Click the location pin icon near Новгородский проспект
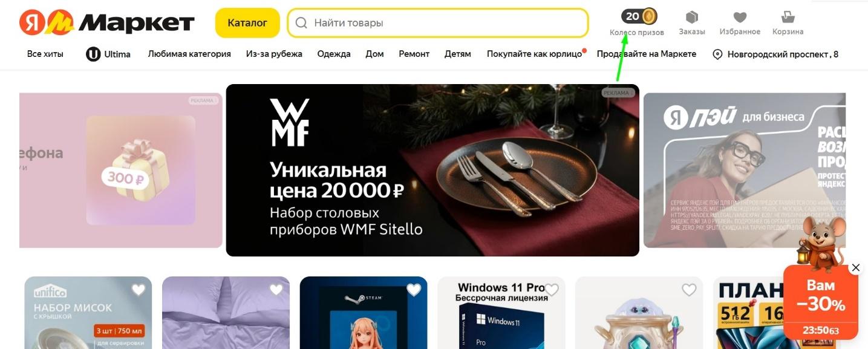This screenshot has width=868, height=349. coord(718,54)
